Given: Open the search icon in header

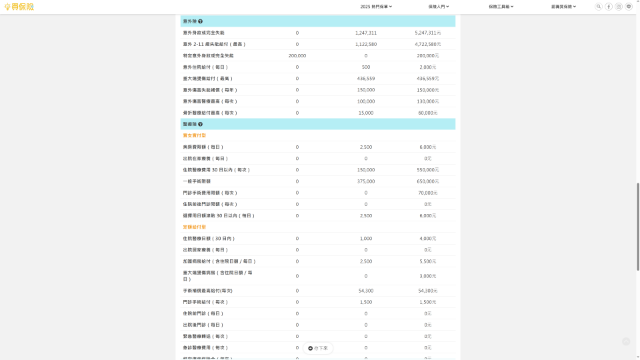Looking at the screenshot, I should coord(598,7).
